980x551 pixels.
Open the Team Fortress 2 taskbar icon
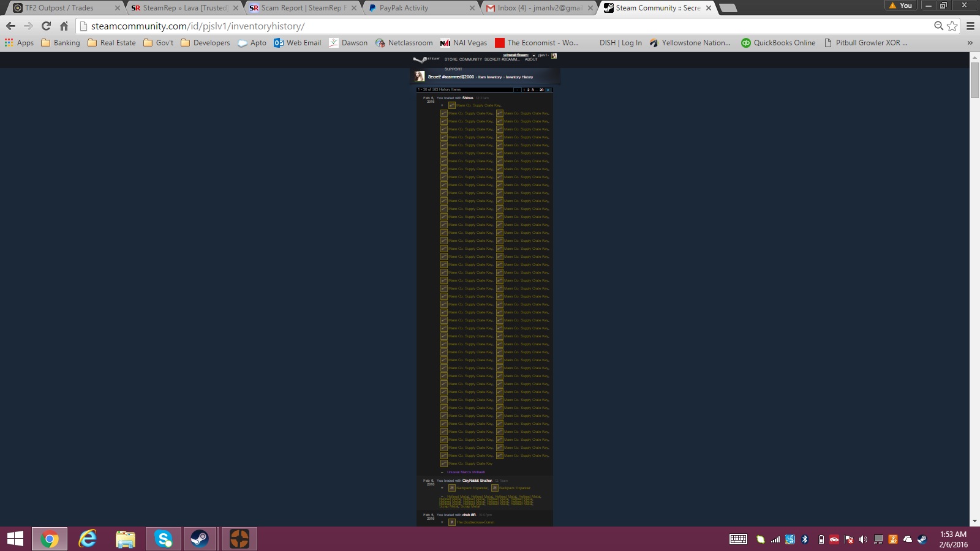click(x=239, y=539)
